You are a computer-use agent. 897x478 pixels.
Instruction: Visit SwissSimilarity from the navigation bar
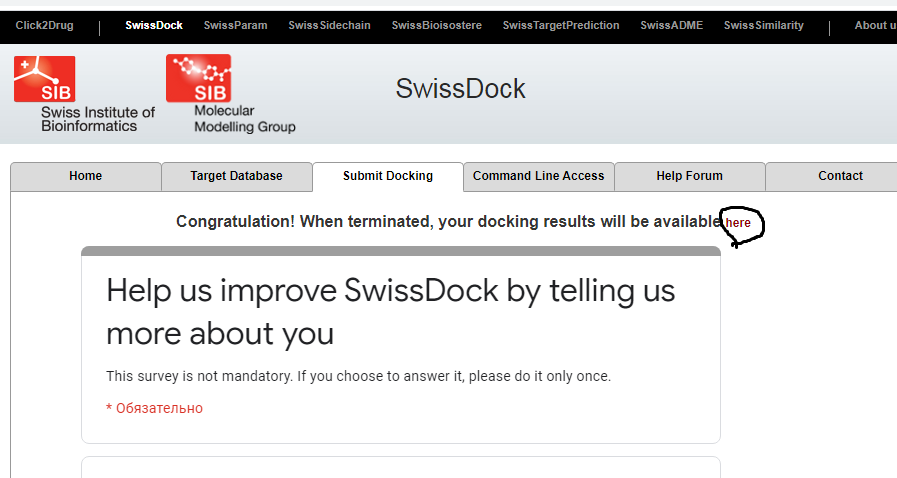point(763,25)
